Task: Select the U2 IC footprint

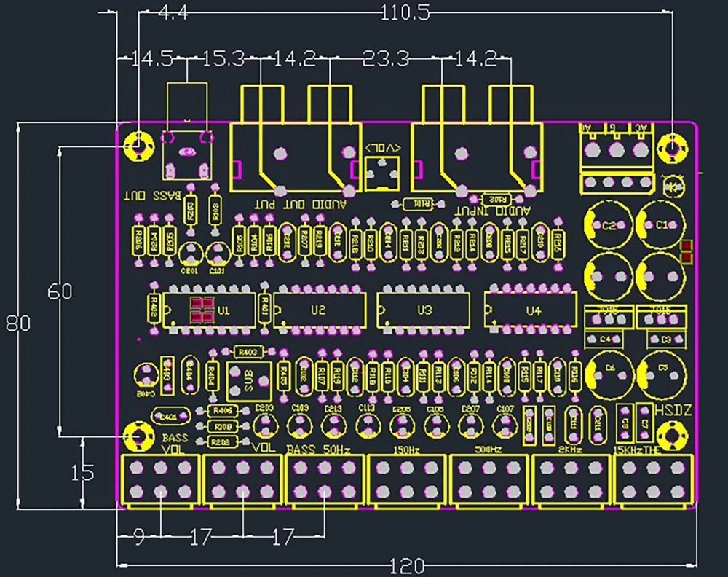Action: [x=318, y=309]
